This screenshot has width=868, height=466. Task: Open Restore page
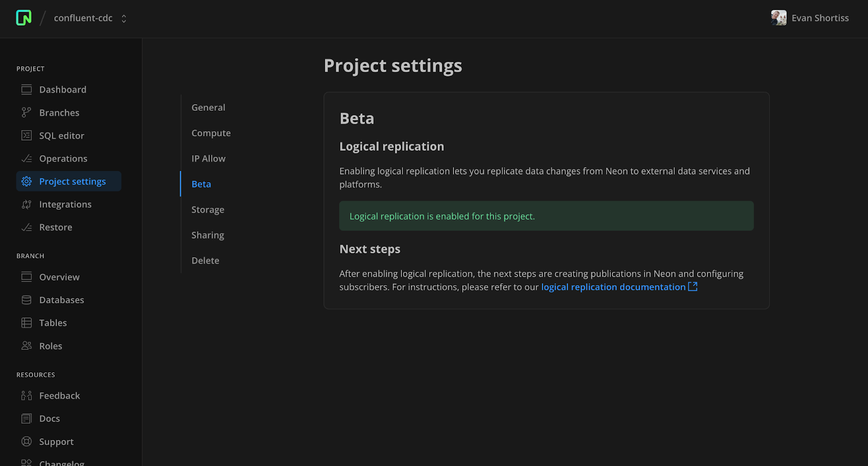55,227
